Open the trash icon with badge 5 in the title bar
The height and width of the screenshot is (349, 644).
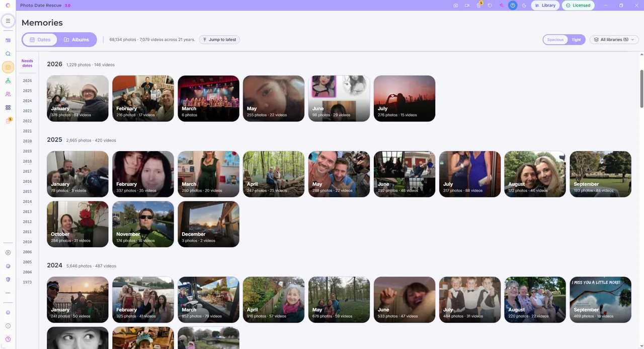click(x=478, y=5)
